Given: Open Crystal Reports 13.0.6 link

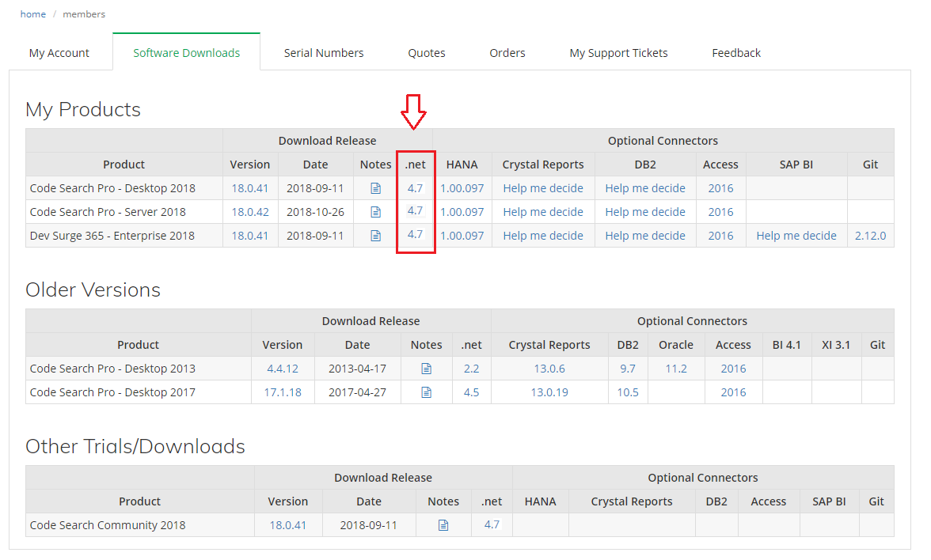Looking at the screenshot, I should (549, 369).
